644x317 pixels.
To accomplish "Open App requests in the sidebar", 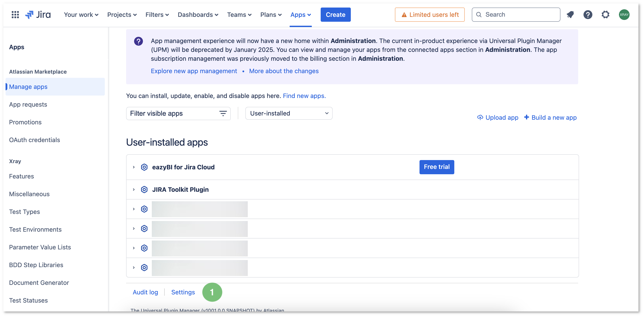I will point(28,104).
